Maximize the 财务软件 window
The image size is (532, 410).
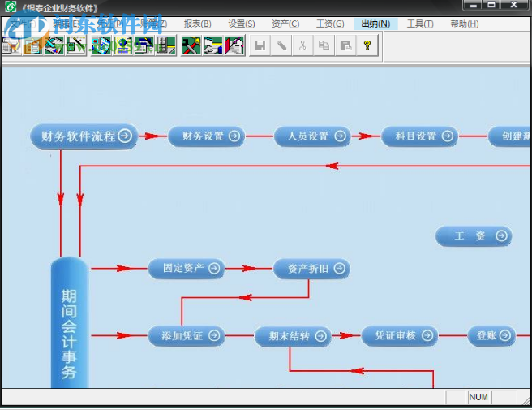[x=491, y=5]
